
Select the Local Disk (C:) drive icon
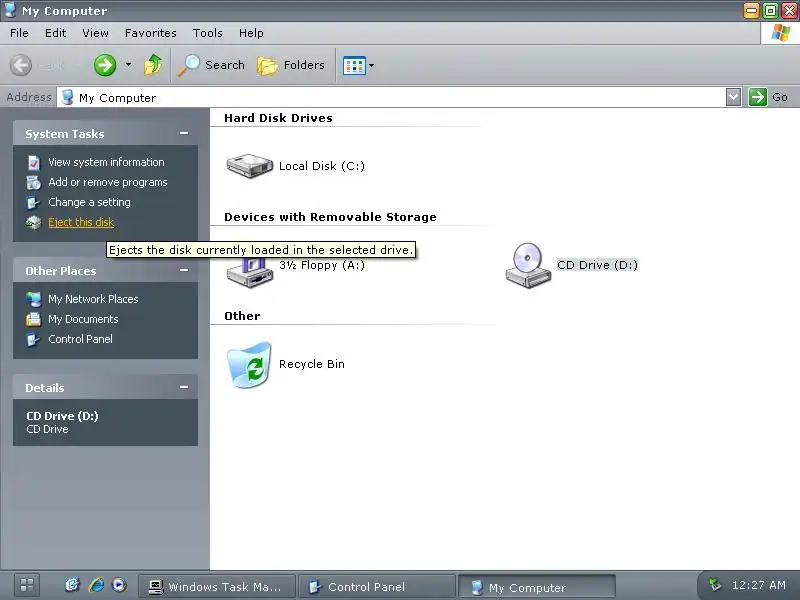click(249, 166)
